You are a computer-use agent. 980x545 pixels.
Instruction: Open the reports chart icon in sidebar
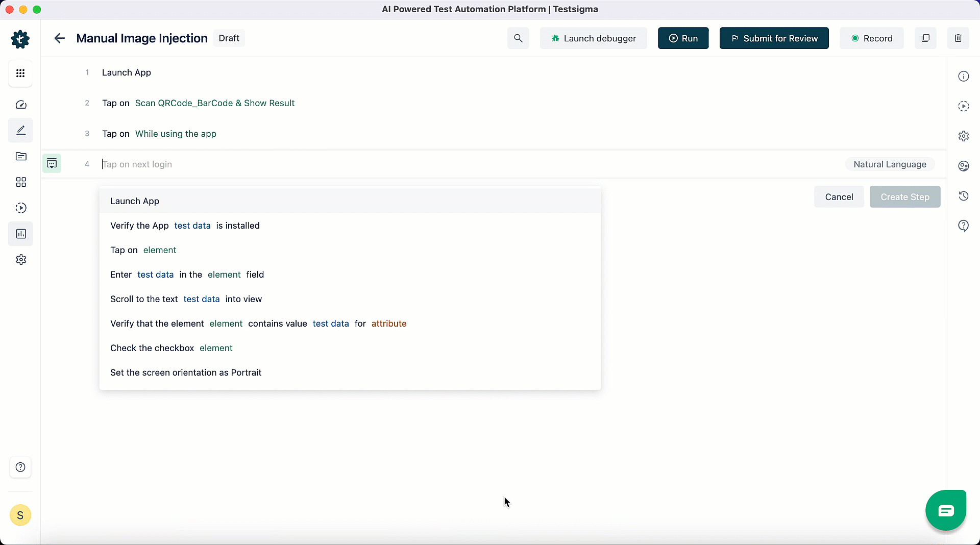(x=20, y=234)
